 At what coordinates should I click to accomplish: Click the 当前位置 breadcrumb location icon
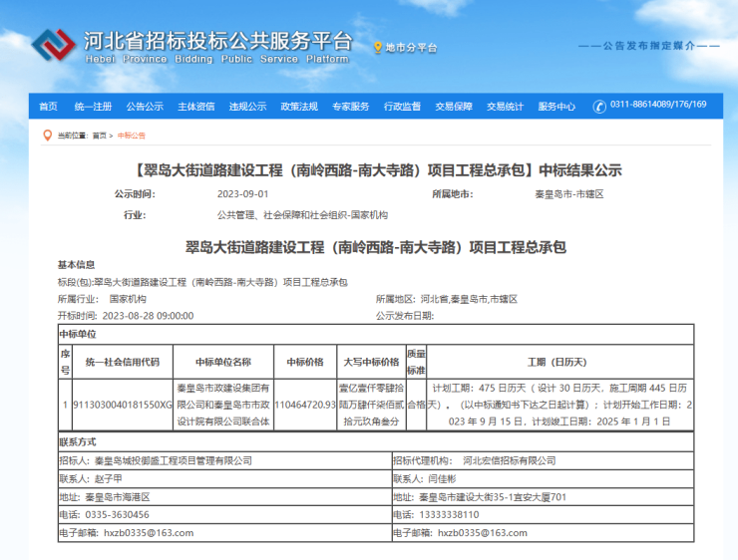tap(47, 136)
